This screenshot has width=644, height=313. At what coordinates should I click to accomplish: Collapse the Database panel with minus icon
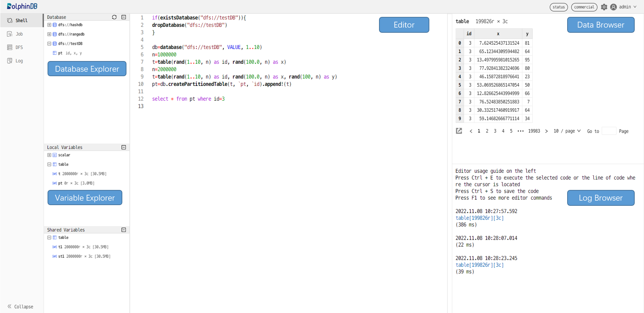(x=124, y=17)
